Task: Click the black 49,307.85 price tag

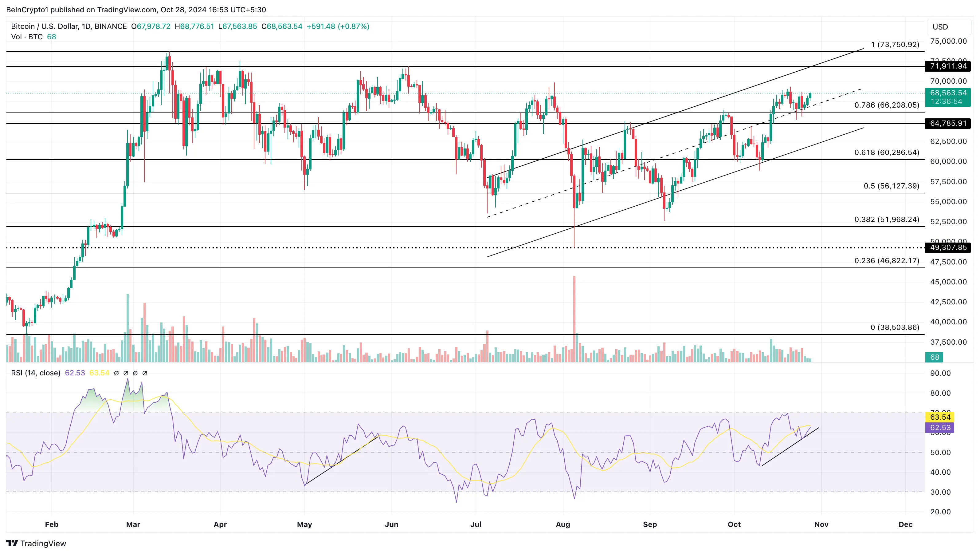Action: (948, 247)
